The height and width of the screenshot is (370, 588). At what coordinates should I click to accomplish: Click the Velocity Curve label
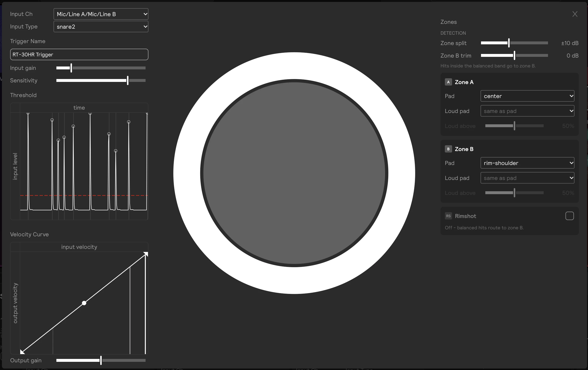(x=29, y=234)
